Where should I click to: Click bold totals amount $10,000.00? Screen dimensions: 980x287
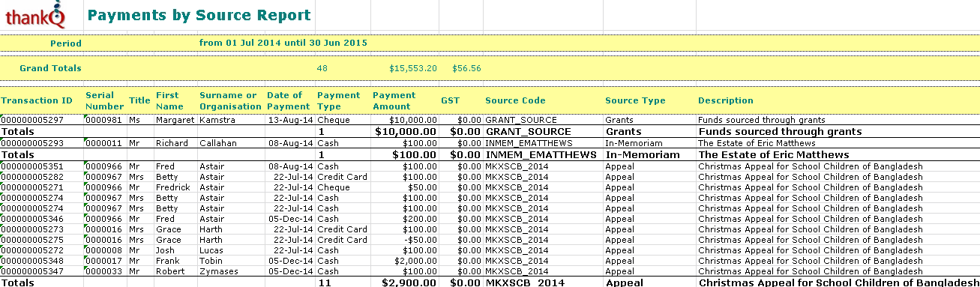coord(405,131)
